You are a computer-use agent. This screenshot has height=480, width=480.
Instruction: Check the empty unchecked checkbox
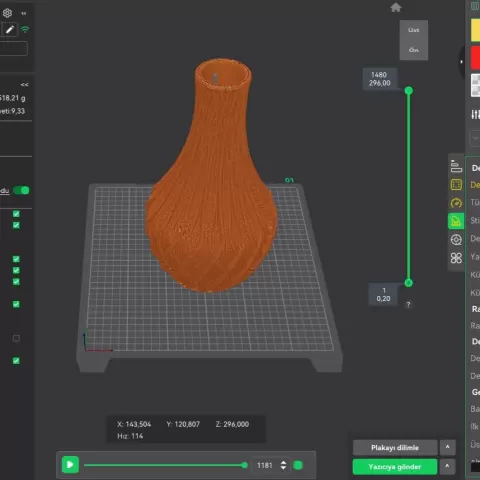pos(16,338)
